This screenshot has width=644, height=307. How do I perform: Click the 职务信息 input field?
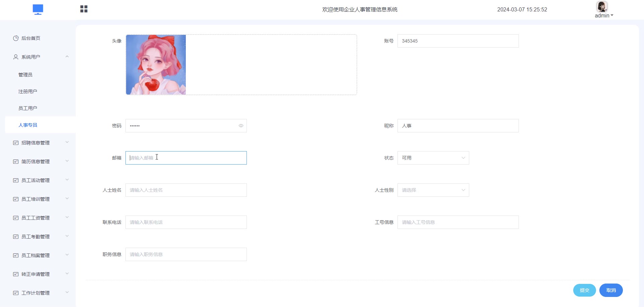186,254
